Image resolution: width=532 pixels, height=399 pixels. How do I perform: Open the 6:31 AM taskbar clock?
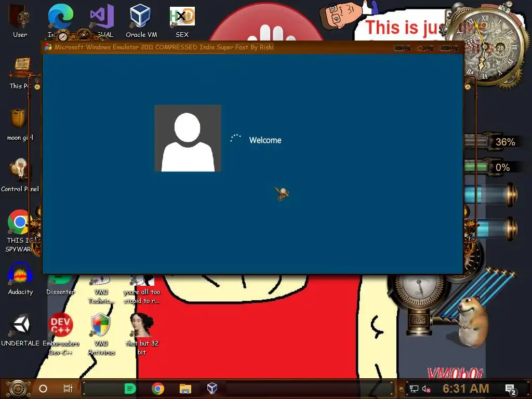click(466, 389)
